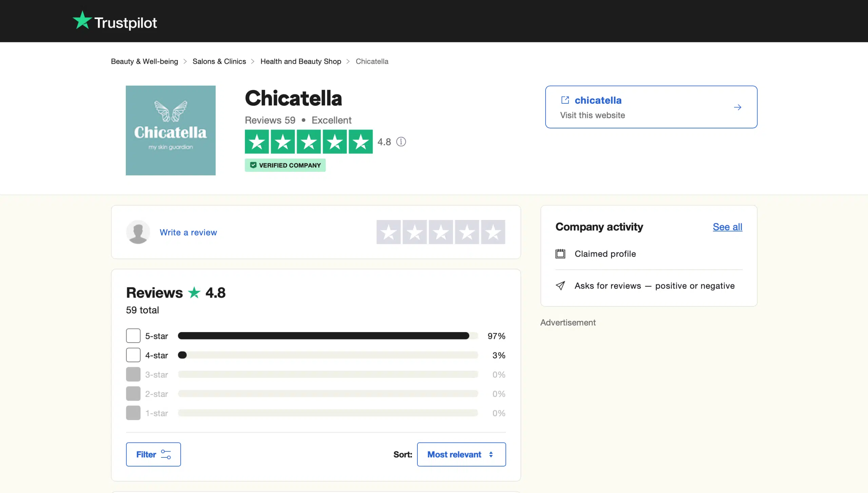
Task: Rate two stars in the review box
Action: pyautogui.click(x=415, y=232)
